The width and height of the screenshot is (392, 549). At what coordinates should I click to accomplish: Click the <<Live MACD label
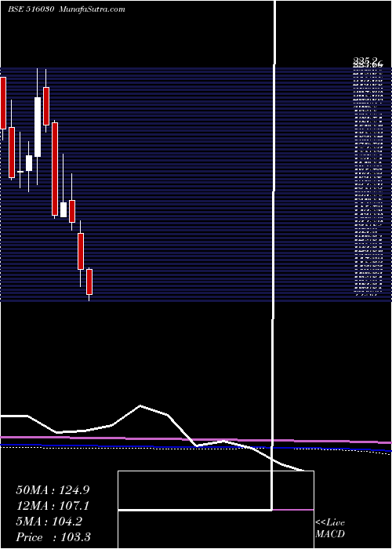coord(330,529)
